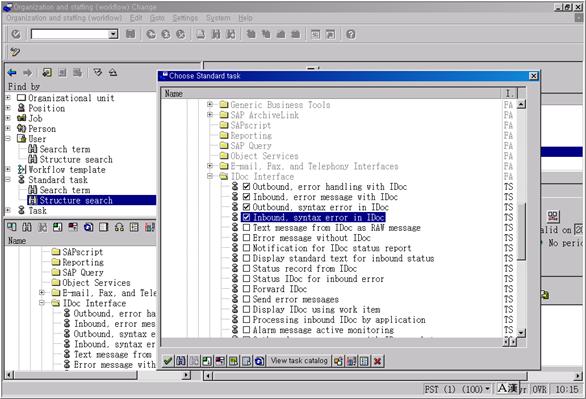Image resolution: width=586 pixels, height=399 pixels.
Task: Click the blue refresh icon in the dialog toolbar
Action: (259, 361)
